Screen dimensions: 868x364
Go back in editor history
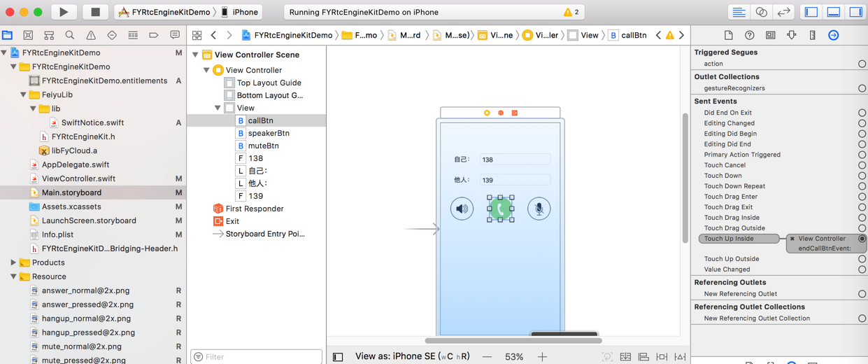tap(213, 35)
